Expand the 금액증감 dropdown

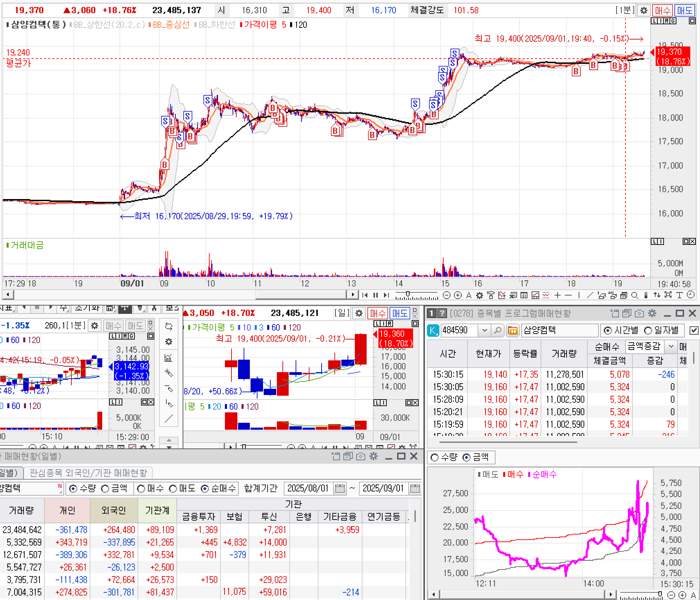pos(671,346)
